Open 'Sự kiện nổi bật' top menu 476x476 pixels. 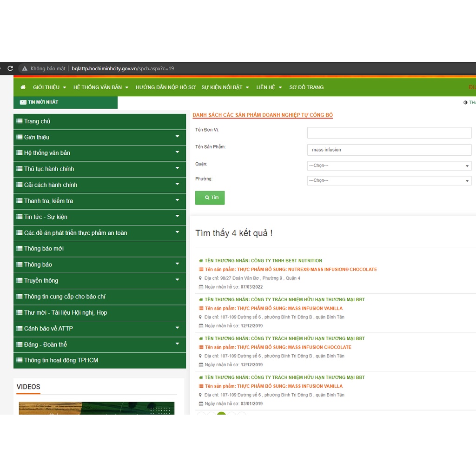[x=225, y=87]
